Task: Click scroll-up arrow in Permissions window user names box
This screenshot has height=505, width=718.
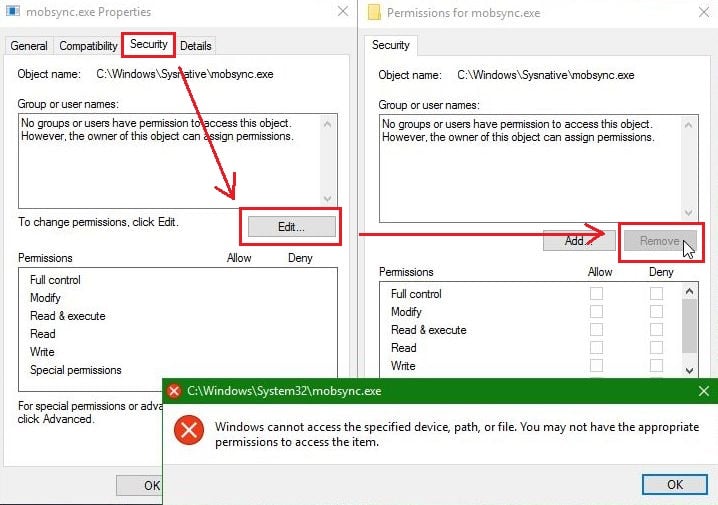Action: [x=688, y=125]
